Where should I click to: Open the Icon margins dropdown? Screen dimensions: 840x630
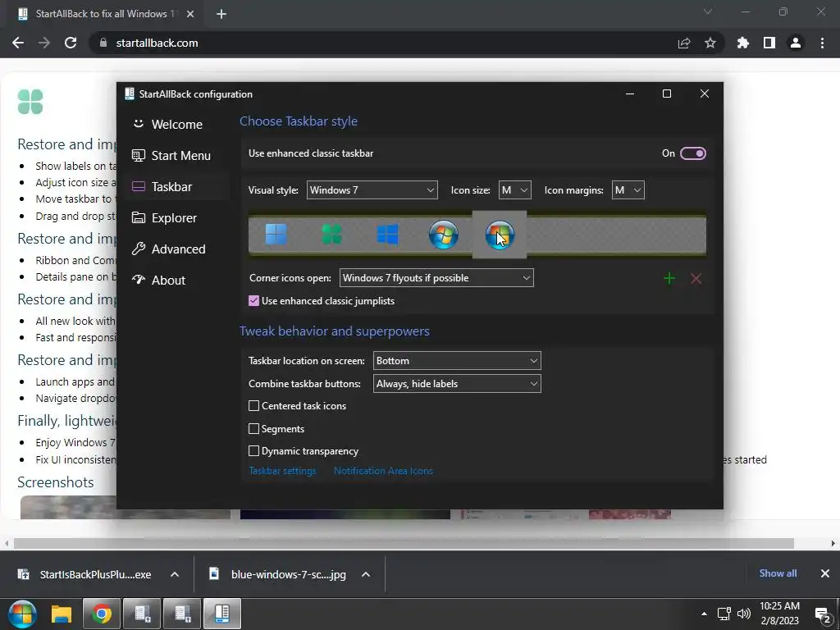pyautogui.click(x=628, y=190)
